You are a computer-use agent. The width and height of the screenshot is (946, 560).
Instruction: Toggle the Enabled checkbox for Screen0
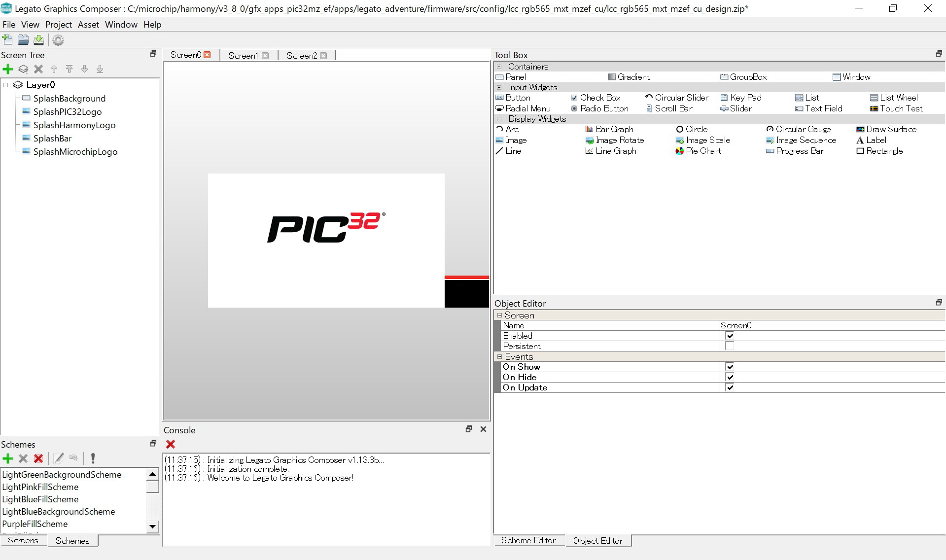730,336
